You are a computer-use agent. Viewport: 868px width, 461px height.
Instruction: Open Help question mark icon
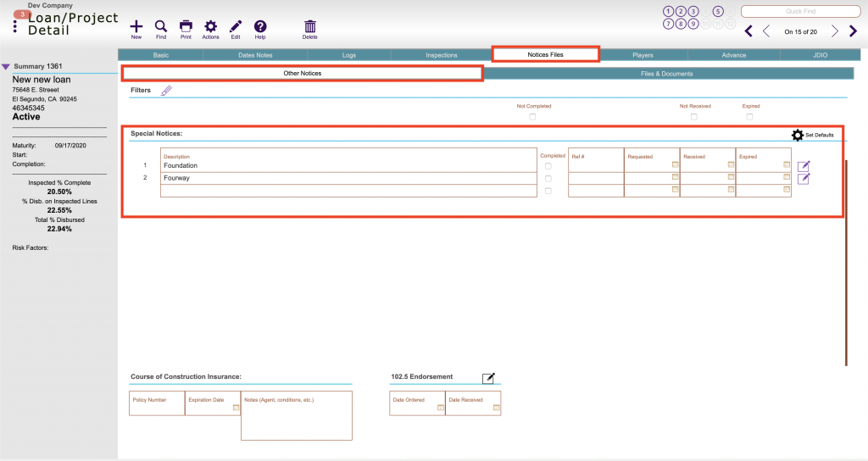pos(260,27)
